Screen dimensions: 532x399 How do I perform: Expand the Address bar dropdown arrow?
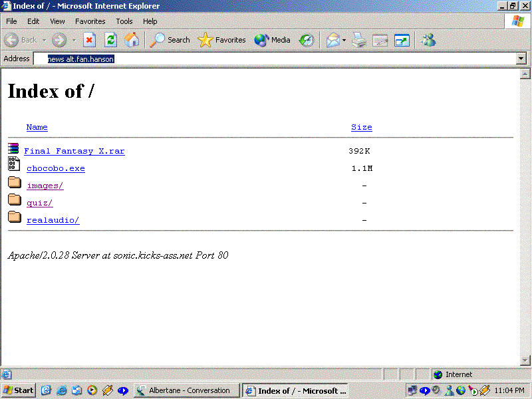pyautogui.click(x=521, y=59)
